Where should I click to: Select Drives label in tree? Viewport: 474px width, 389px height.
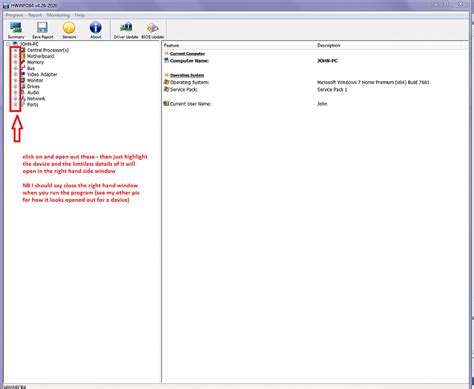point(33,86)
